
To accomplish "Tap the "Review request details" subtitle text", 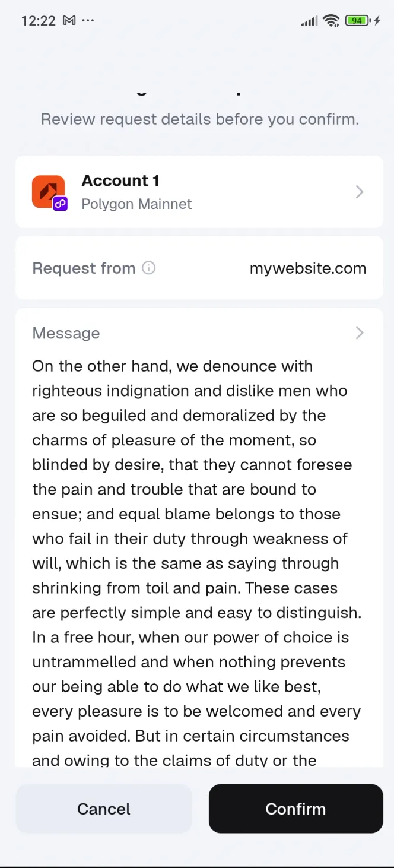I will (199, 119).
